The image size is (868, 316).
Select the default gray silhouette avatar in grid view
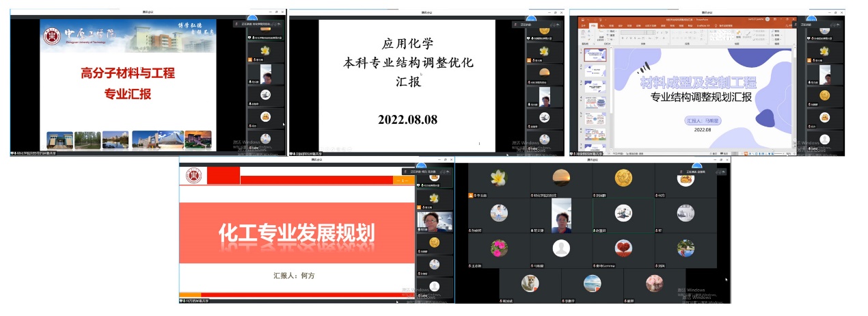pyautogui.click(x=561, y=248)
